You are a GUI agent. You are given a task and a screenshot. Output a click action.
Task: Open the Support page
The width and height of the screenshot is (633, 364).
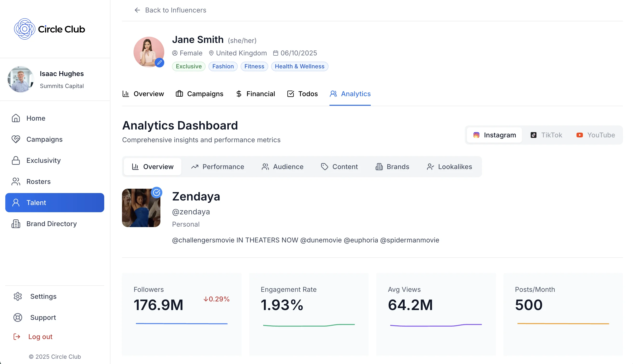(x=43, y=317)
